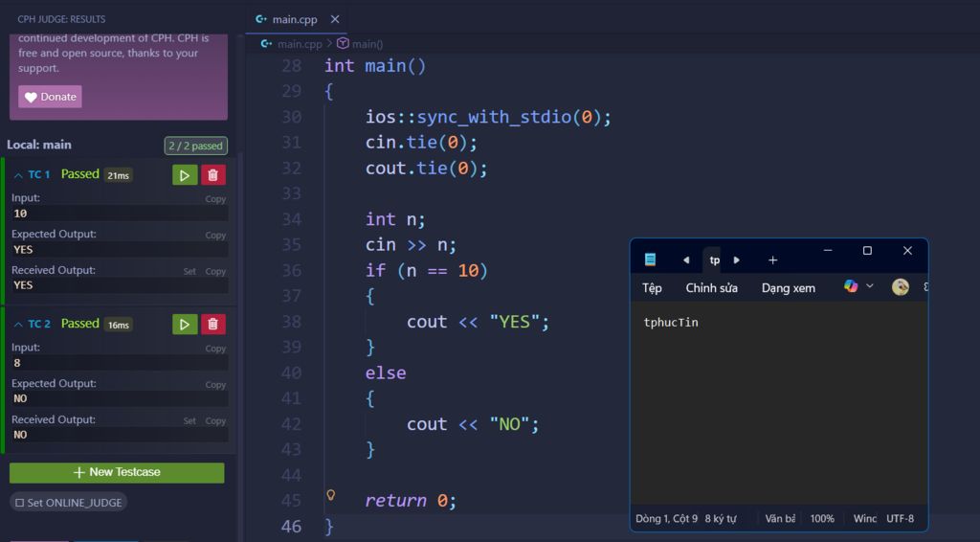
Task: Go to previous Notepad tab arrow
Action: (x=686, y=260)
